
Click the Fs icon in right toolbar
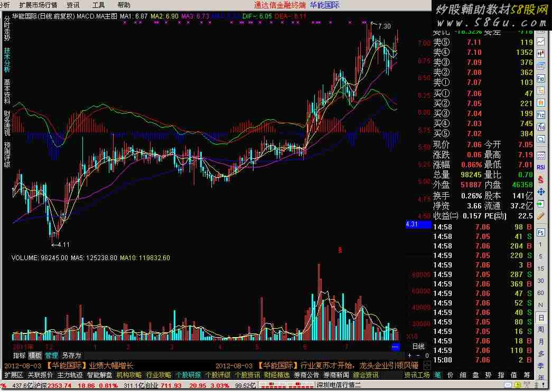(541, 232)
